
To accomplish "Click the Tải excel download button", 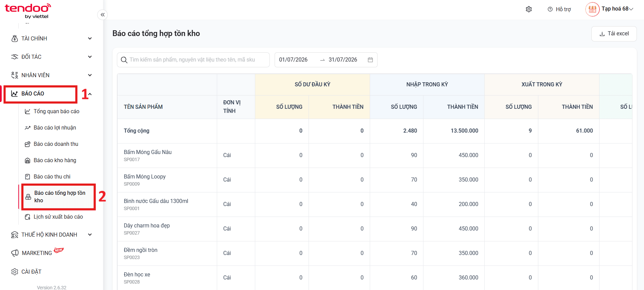I will pos(614,34).
